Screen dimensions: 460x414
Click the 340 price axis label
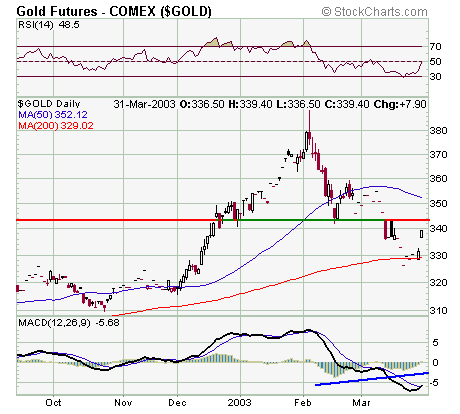(438, 228)
